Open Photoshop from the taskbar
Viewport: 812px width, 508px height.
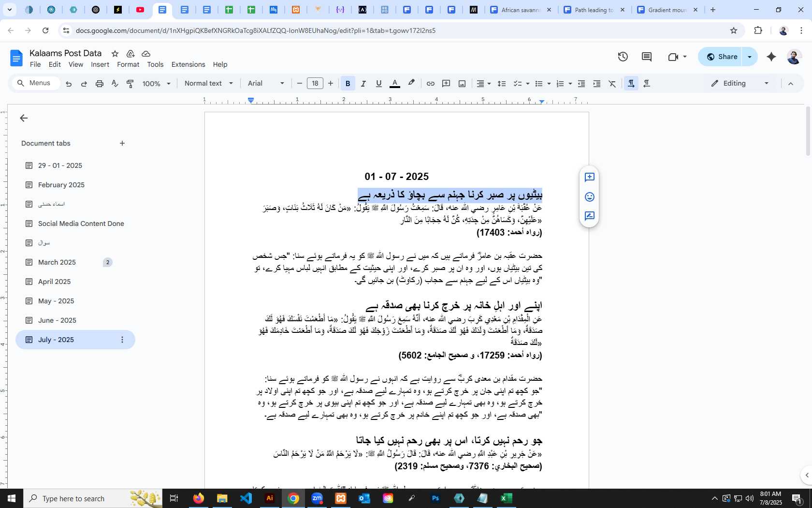(x=435, y=498)
